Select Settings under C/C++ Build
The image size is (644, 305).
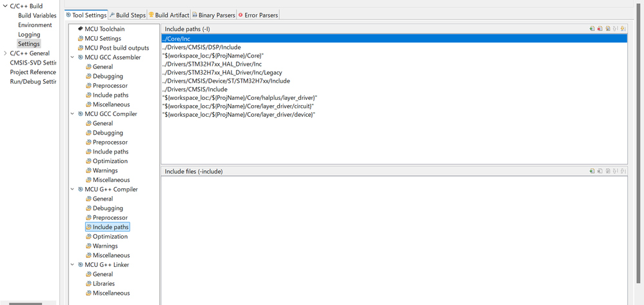(x=29, y=44)
